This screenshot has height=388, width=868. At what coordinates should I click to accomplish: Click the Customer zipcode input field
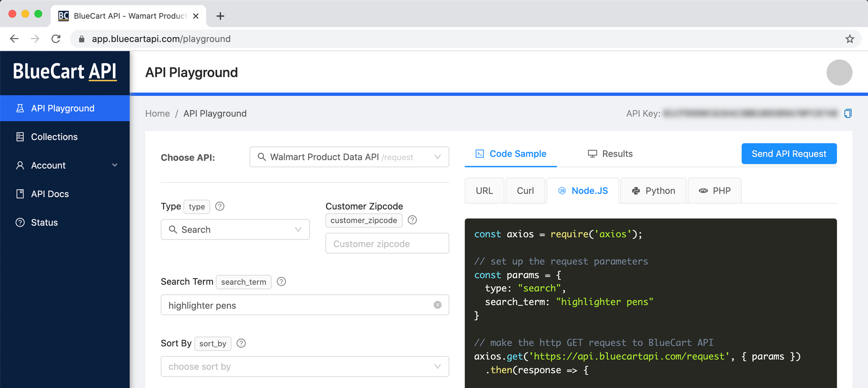(x=387, y=243)
